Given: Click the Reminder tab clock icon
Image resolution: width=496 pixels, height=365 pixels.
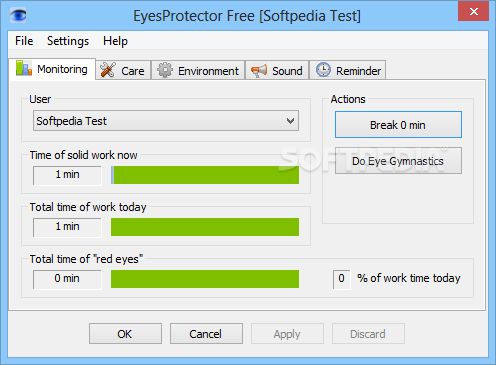Looking at the screenshot, I should [x=323, y=70].
